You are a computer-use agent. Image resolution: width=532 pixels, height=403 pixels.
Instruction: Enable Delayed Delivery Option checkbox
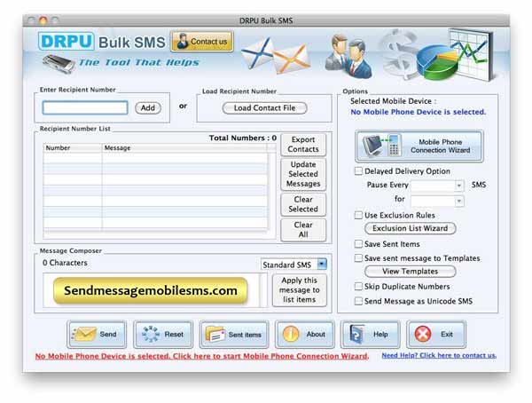click(x=358, y=171)
